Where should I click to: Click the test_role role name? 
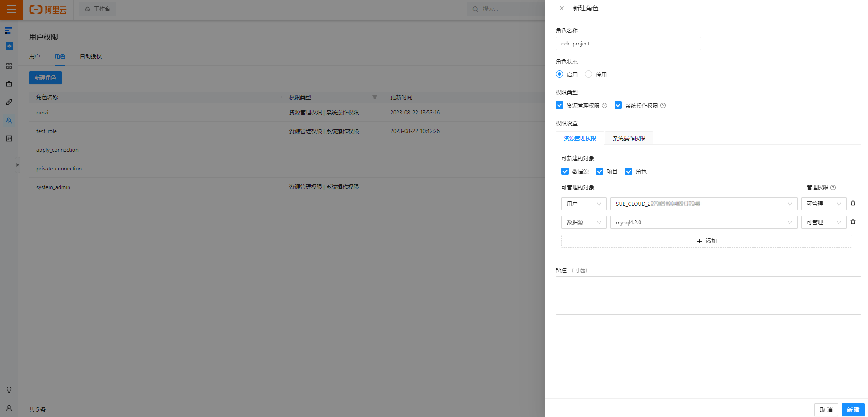click(46, 131)
